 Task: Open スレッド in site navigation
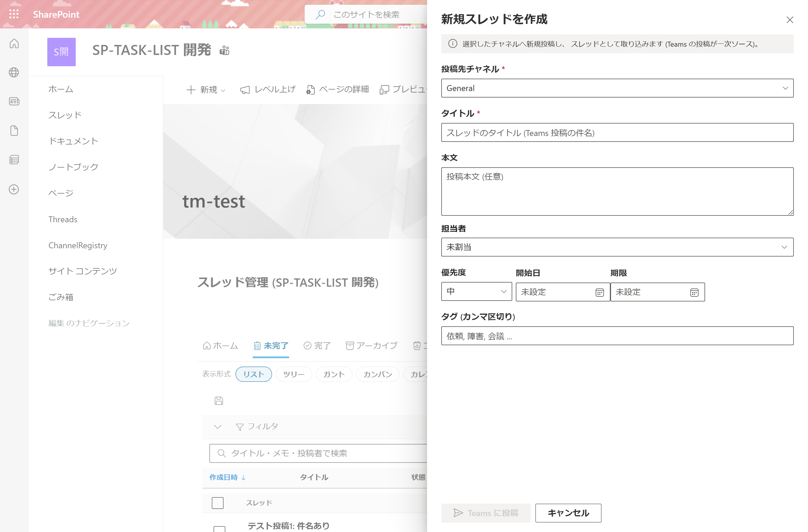coord(65,115)
